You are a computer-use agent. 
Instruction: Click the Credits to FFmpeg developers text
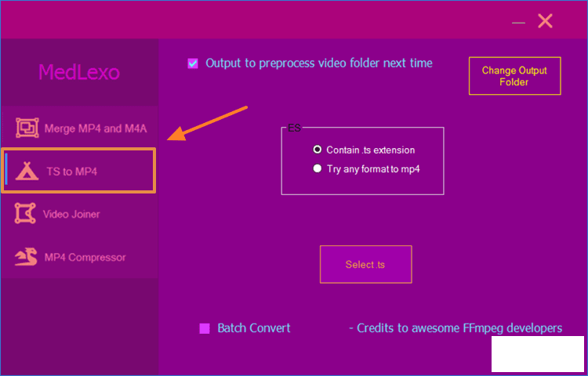[456, 328]
